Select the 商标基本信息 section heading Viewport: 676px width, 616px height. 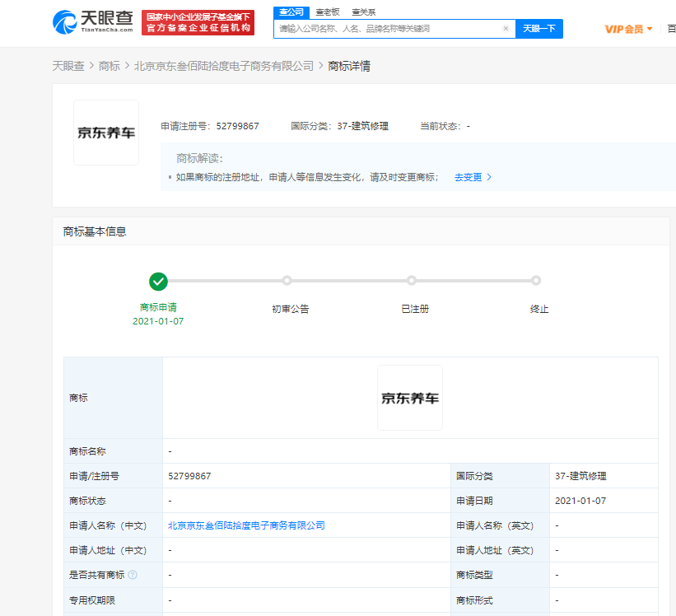point(95,232)
